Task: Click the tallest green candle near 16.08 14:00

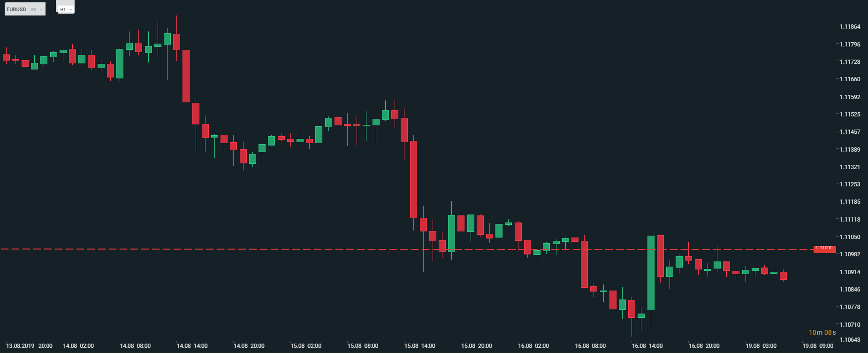Action: point(651,273)
